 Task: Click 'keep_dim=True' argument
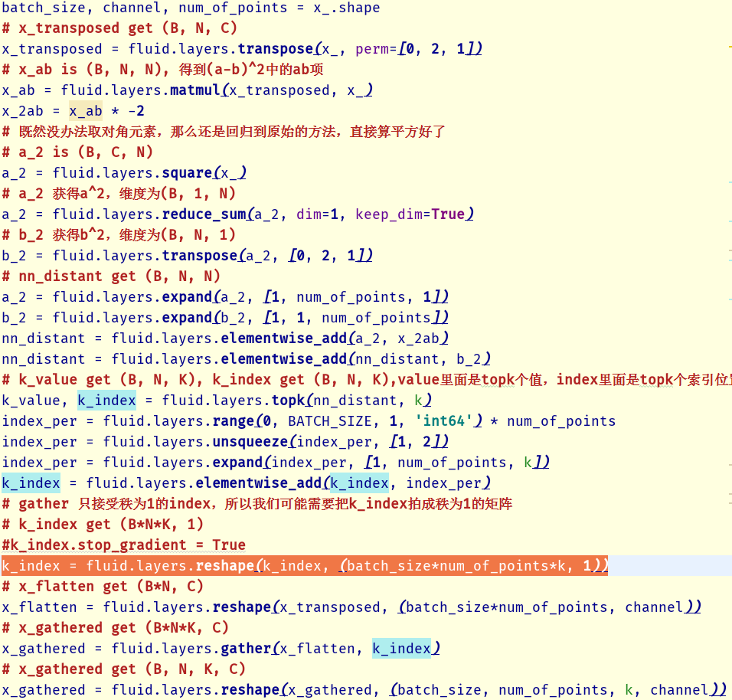point(410,214)
